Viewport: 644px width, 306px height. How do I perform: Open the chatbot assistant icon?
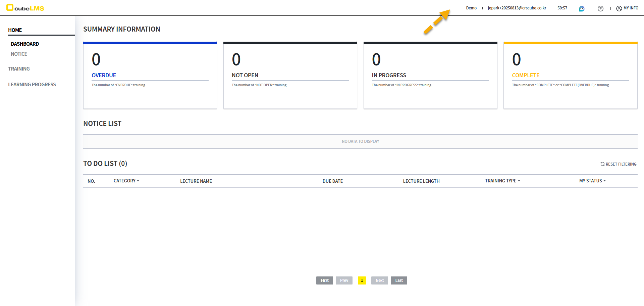point(582,8)
